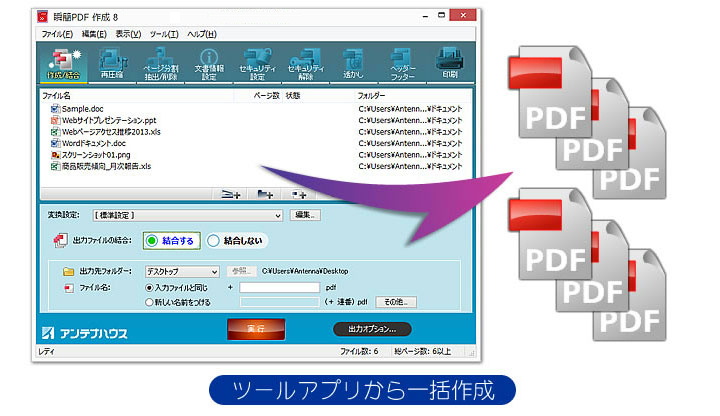720x416 pixels.
Task: Open the ページ分割 抽出/削除 tool
Action: pos(161,63)
